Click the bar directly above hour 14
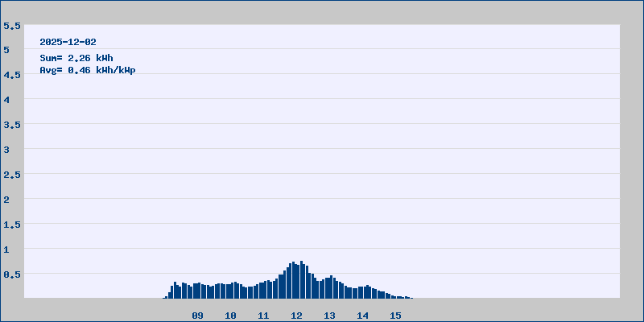 click(x=362, y=292)
